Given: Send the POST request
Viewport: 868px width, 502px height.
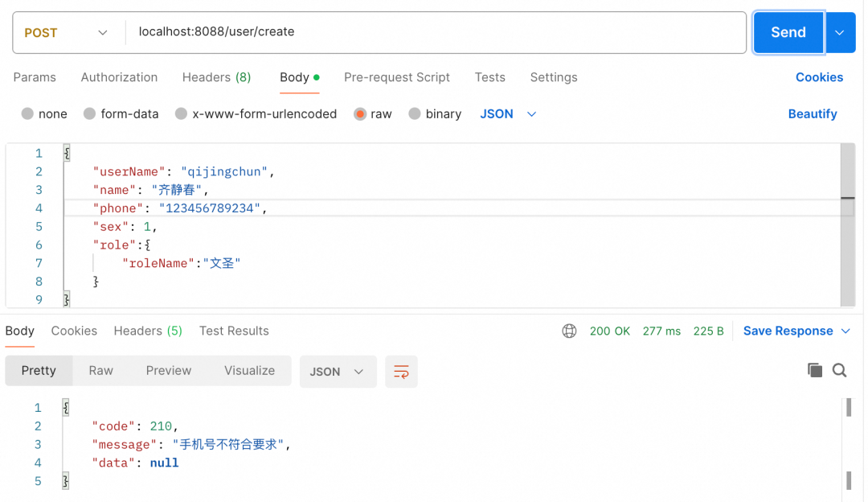Looking at the screenshot, I should [x=789, y=33].
